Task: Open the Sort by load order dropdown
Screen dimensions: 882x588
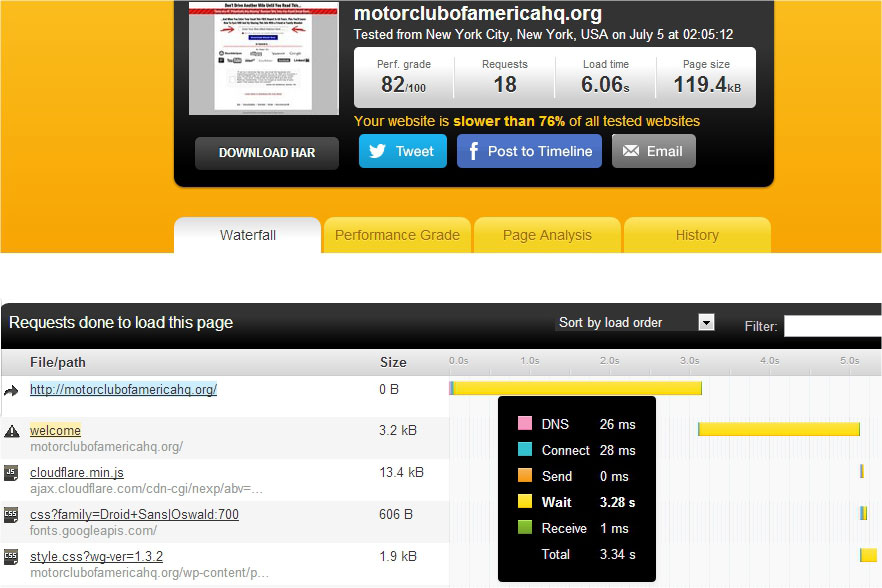Action: [636, 322]
